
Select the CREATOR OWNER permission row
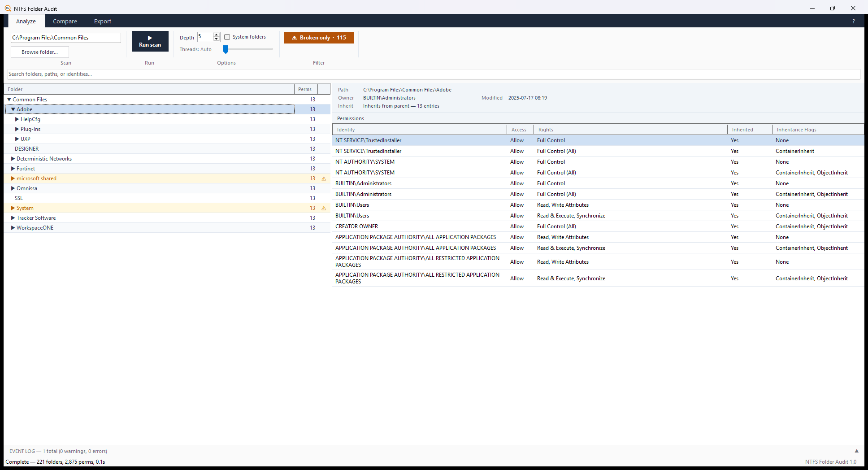coord(598,226)
